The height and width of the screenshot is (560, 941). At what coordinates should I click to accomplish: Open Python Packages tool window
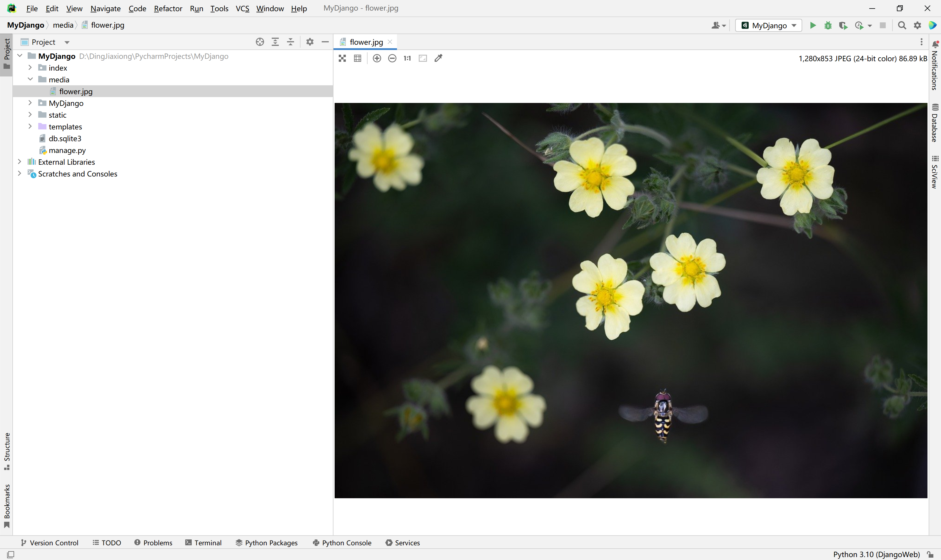(x=266, y=543)
